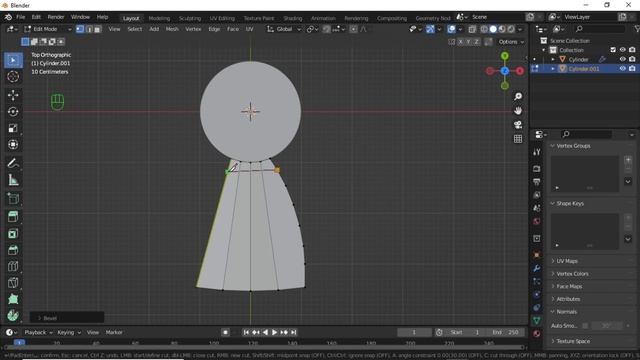Switch to face select mode

click(x=97, y=29)
